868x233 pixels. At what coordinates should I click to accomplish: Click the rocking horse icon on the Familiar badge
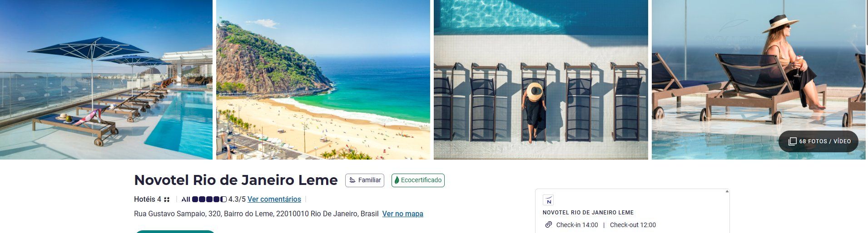coord(352,180)
